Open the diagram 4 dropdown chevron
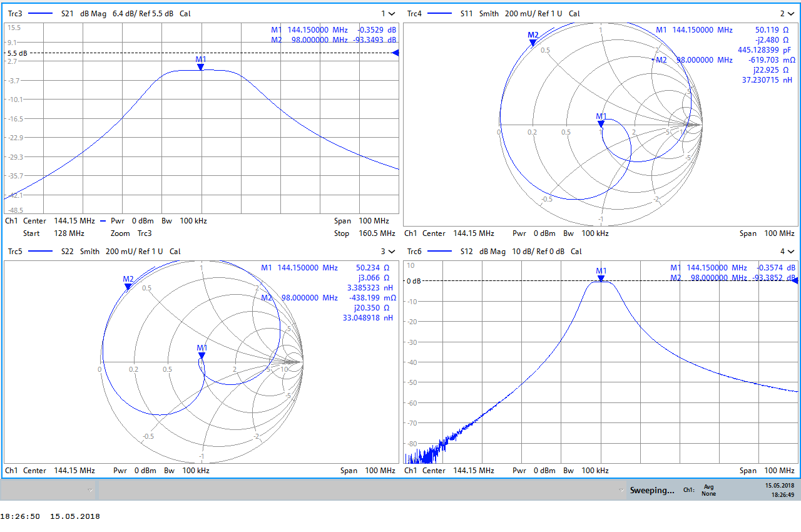 point(791,251)
